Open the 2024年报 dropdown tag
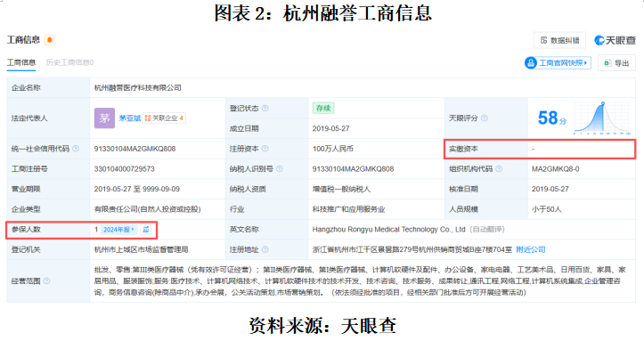Screen dimensions: 644x341 (x=118, y=230)
